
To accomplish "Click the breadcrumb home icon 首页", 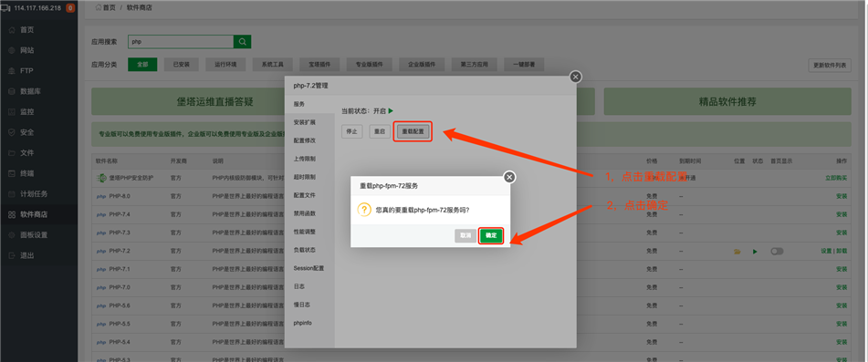I will click(x=99, y=7).
